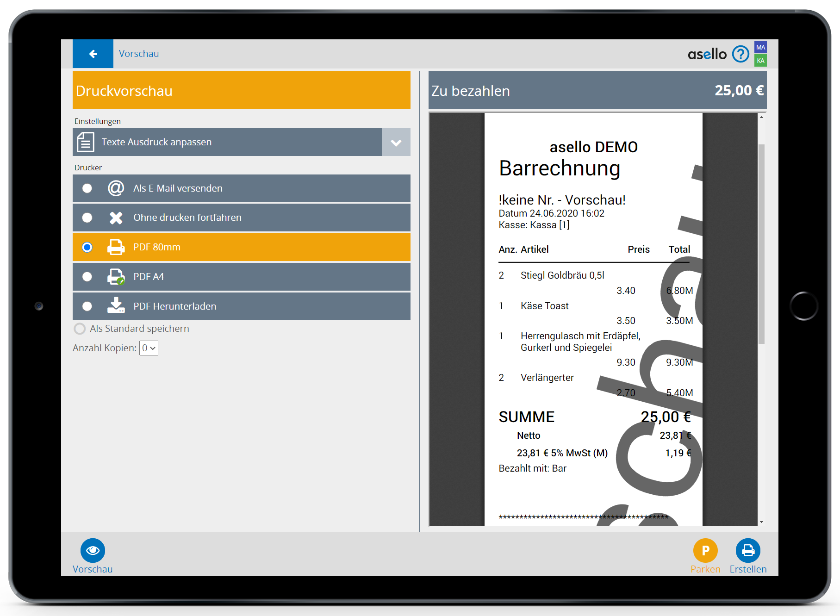Click the Zu bezahlen total bar

[597, 91]
